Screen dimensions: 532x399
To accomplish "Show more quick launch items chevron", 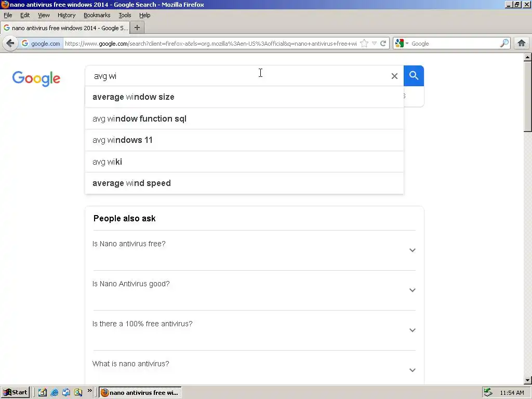I will point(89,391).
